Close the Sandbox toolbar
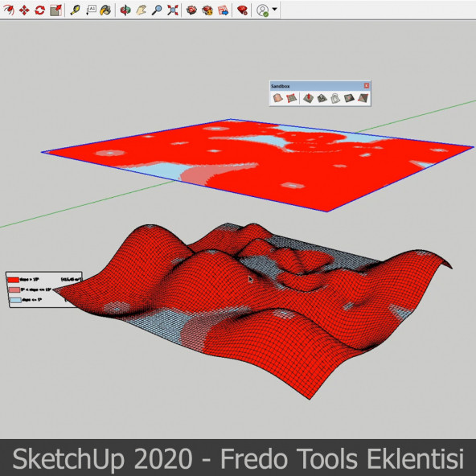Screen dimensions: 476x476 pyautogui.click(x=367, y=86)
